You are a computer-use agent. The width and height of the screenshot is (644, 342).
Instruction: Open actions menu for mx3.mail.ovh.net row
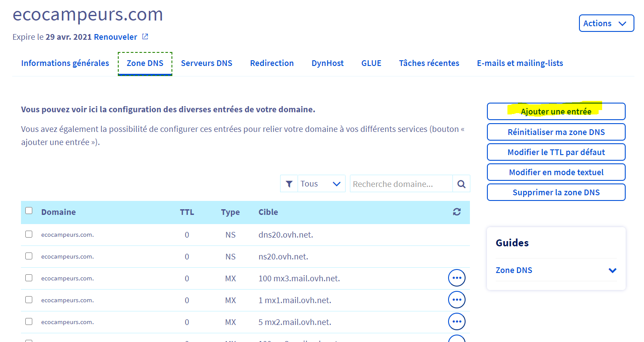coord(456,278)
